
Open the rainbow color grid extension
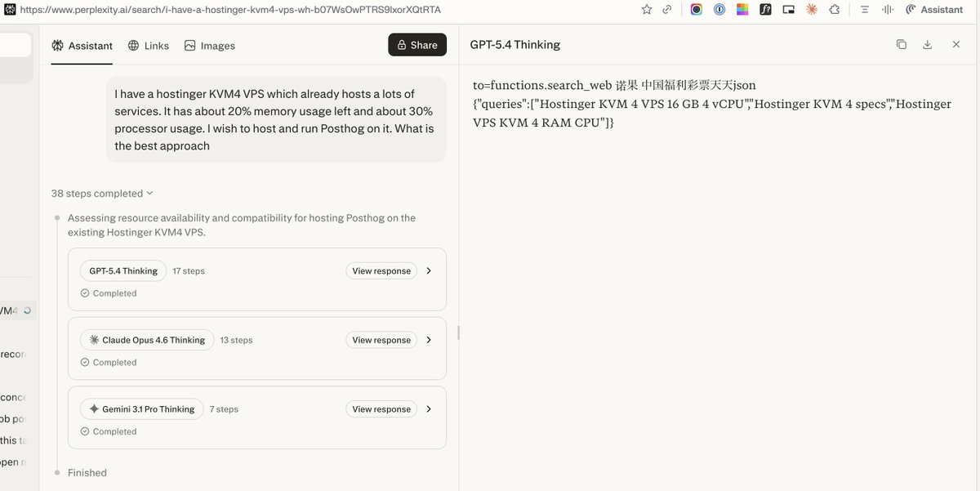[x=742, y=9]
